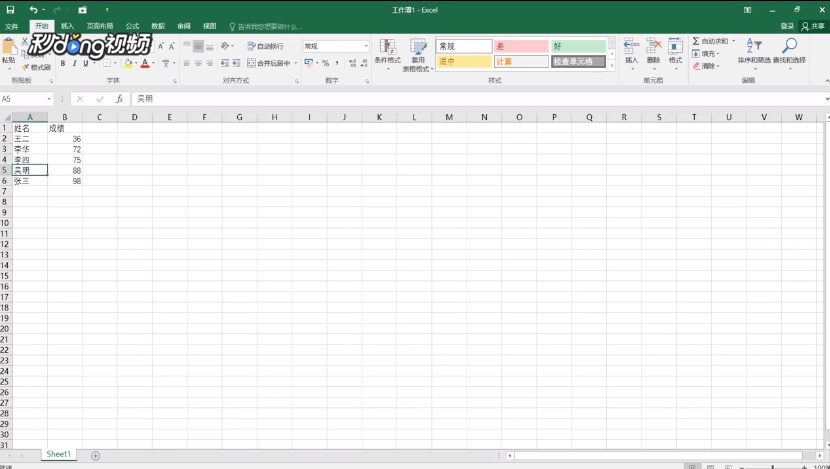
Task: Toggle Underline formatting
Action: 86,64
